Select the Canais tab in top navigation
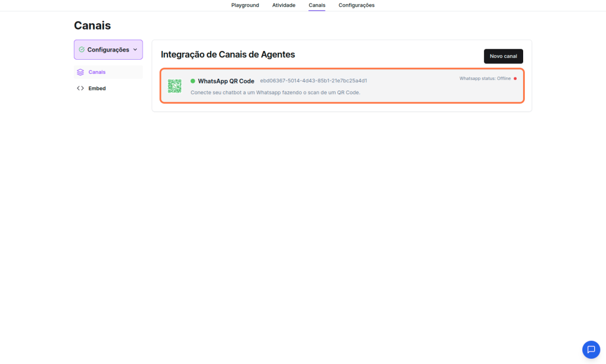This screenshot has width=606, height=364. coord(317,5)
